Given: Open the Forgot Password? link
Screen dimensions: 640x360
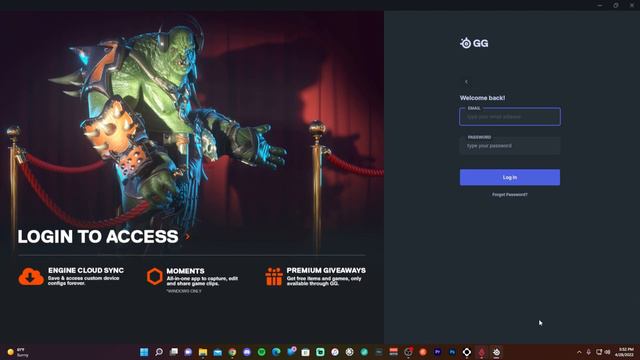Looking at the screenshot, I should point(510,195).
